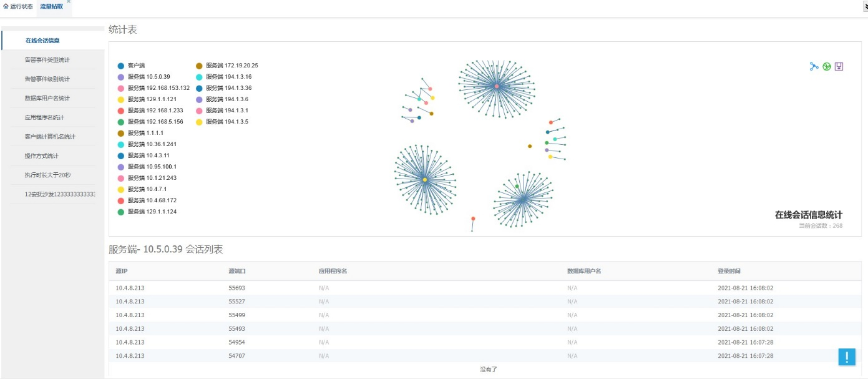Open 数据库用户名统计 in sidebar

47,98
